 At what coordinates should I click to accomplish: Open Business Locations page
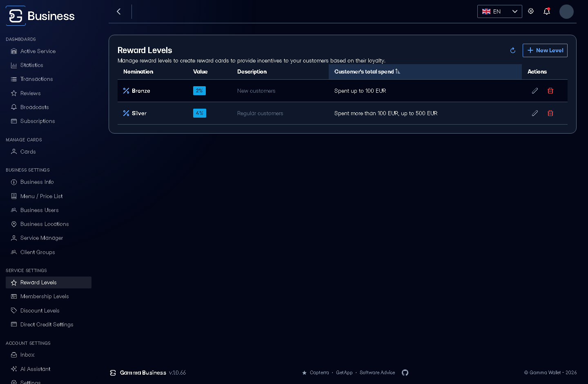(49, 224)
